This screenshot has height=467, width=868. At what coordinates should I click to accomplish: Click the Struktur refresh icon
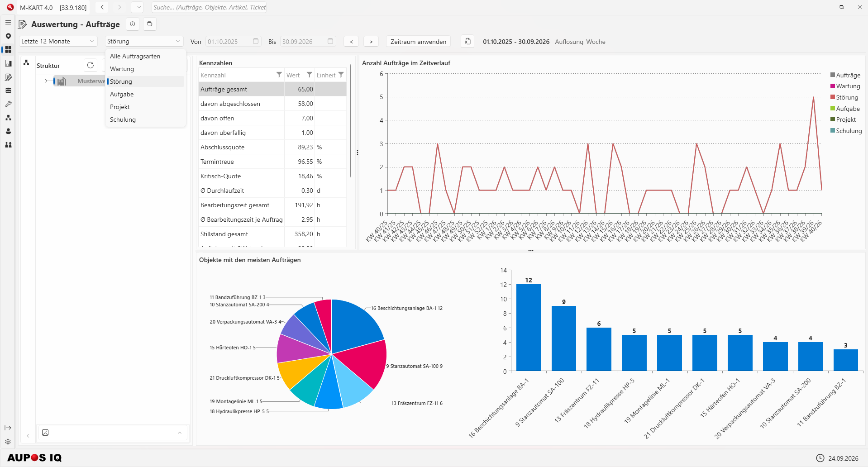pos(91,65)
